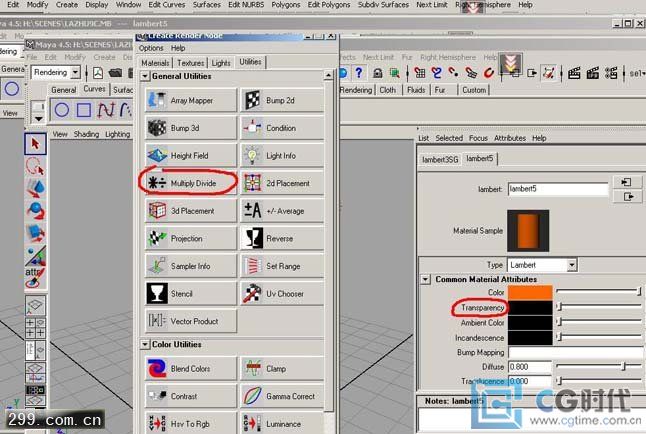Click the go to input connection button
Viewport: 646px width, 434px height.
pos(627,182)
